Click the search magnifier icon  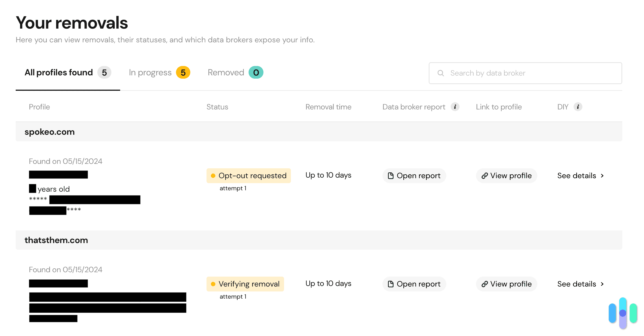(x=441, y=73)
